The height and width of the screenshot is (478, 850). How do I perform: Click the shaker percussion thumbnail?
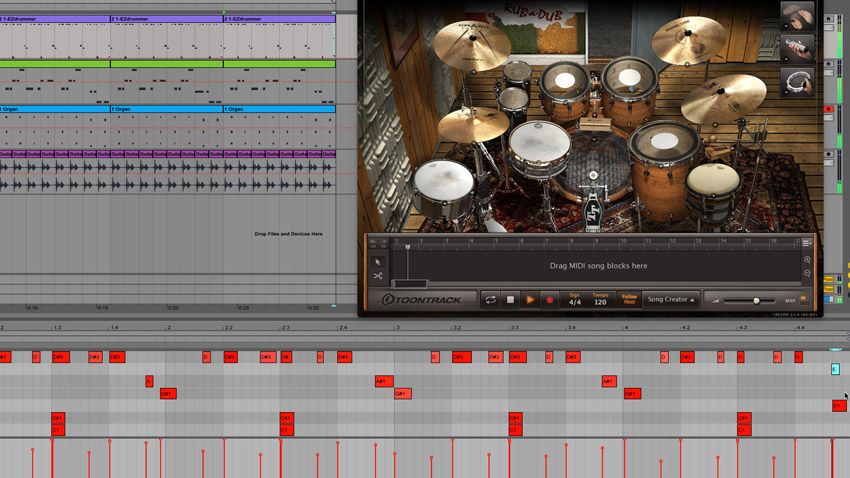pyautogui.click(x=796, y=49)
